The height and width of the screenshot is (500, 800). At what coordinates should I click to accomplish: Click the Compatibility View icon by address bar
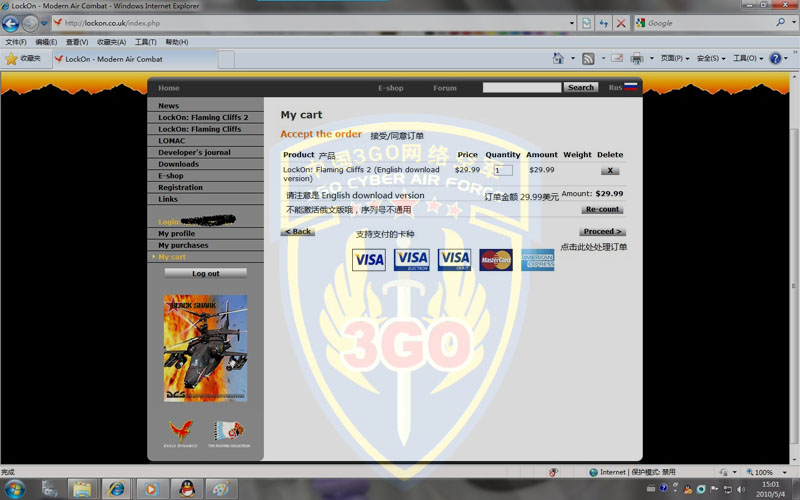coord(586,23)
